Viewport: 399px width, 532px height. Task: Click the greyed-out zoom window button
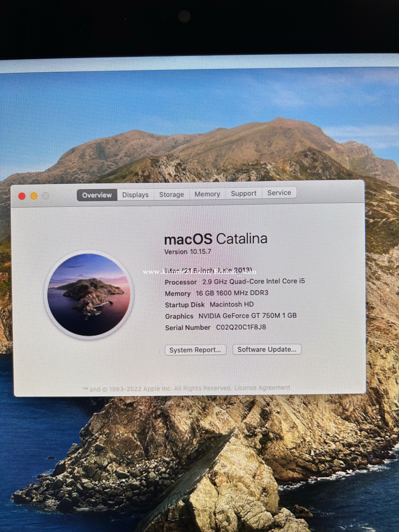[x=46, y=196]
